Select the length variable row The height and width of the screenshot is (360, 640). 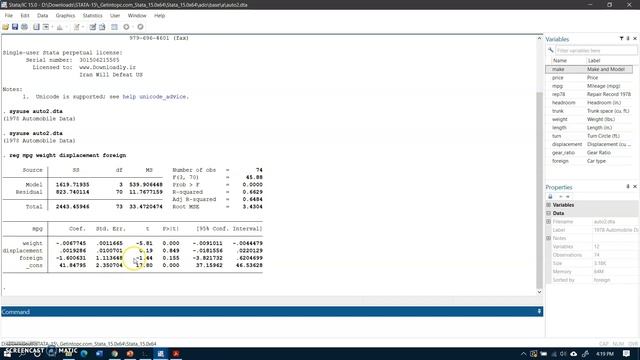coord(589,128)
